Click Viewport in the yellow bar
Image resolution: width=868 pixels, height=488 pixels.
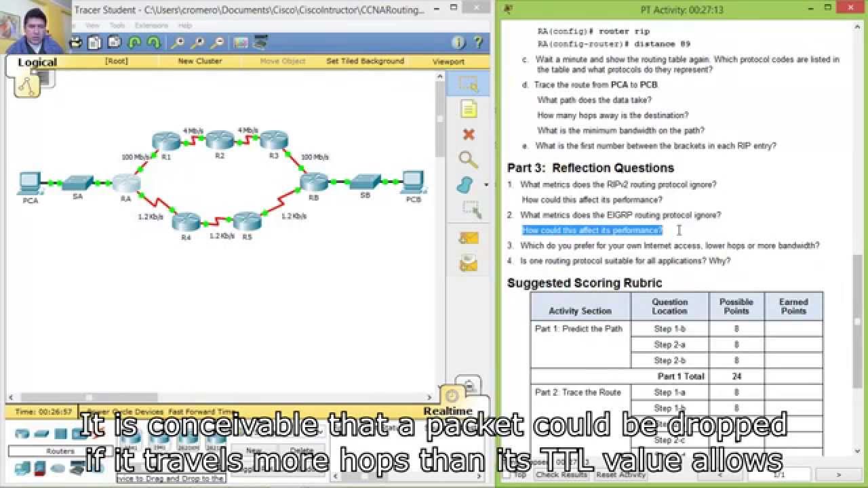click(x=448, y=61)
